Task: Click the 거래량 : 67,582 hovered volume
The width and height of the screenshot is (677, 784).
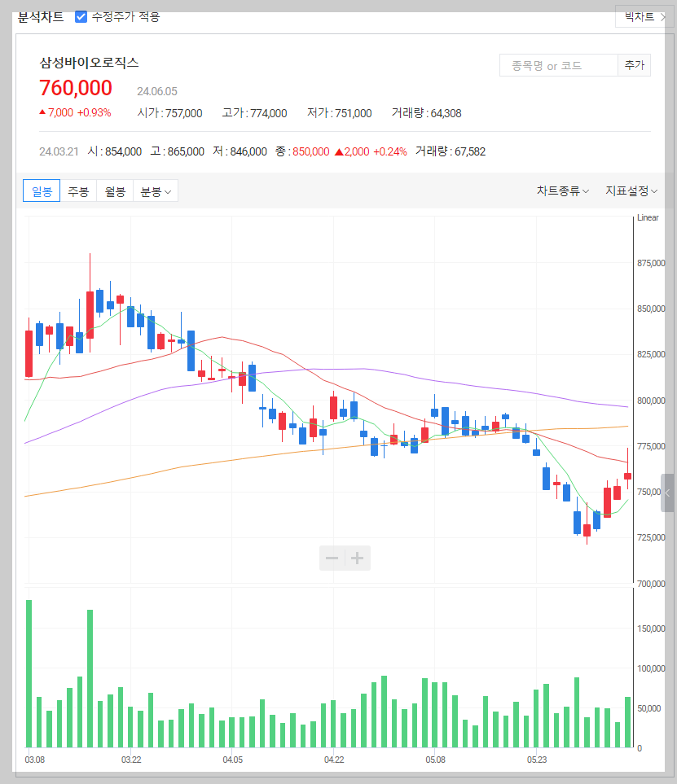Action: pos(451,151)
